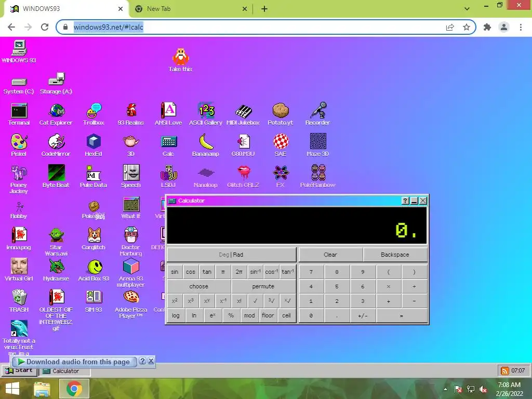Launch Maze 3D from the desktop
This screenshot has width=532, height=399.
[x=318, y=145]
